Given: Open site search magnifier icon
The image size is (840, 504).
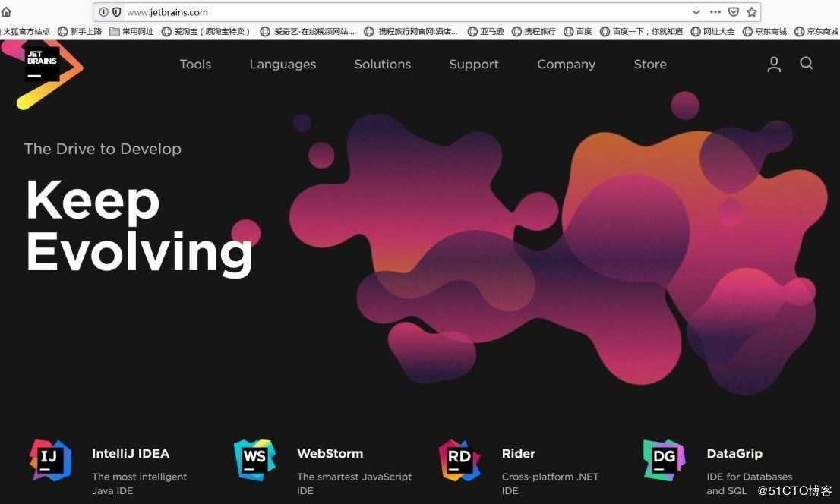Looking at the screenshot, I should click(x=807, y=63).
